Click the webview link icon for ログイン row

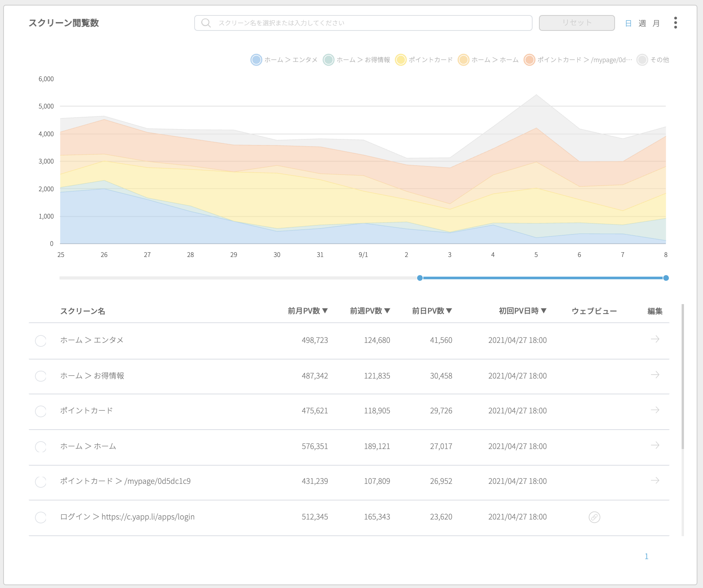point(594,517)
